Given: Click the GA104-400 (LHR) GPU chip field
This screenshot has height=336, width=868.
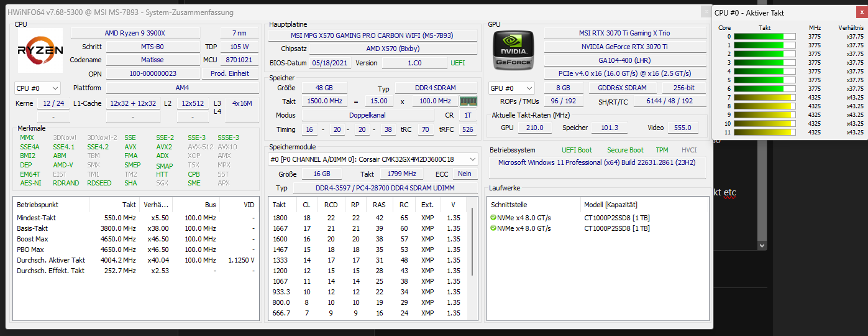Looking at the screenshot, I should 625,60.
